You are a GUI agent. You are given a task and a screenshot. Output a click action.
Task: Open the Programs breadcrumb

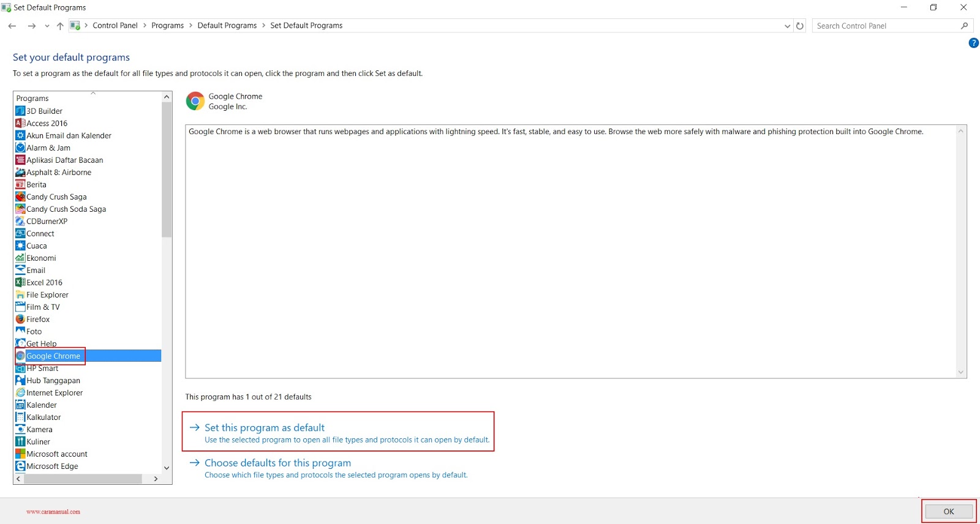click(x=168, y=26)
